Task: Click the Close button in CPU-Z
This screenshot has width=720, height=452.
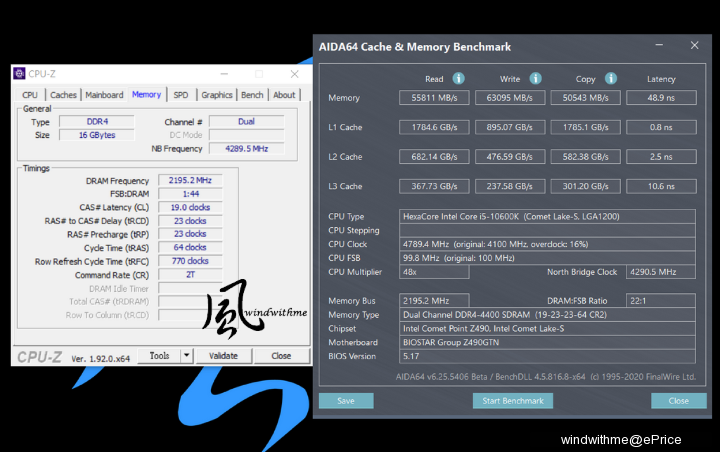Action: point(281,356)
